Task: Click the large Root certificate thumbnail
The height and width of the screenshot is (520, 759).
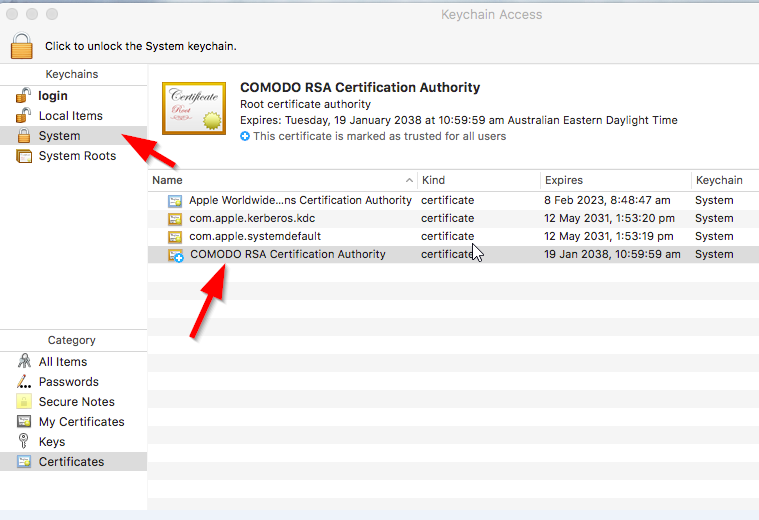Action: 194,108
